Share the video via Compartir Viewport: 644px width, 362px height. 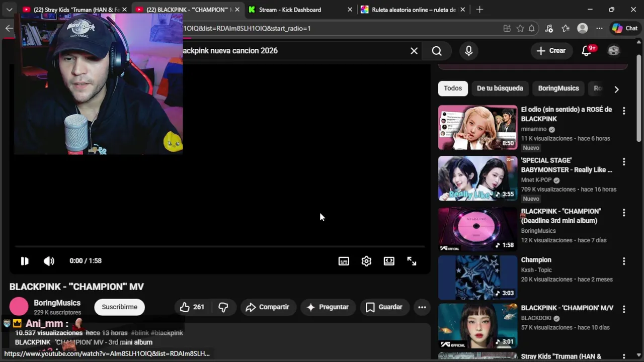pos(267,307)
